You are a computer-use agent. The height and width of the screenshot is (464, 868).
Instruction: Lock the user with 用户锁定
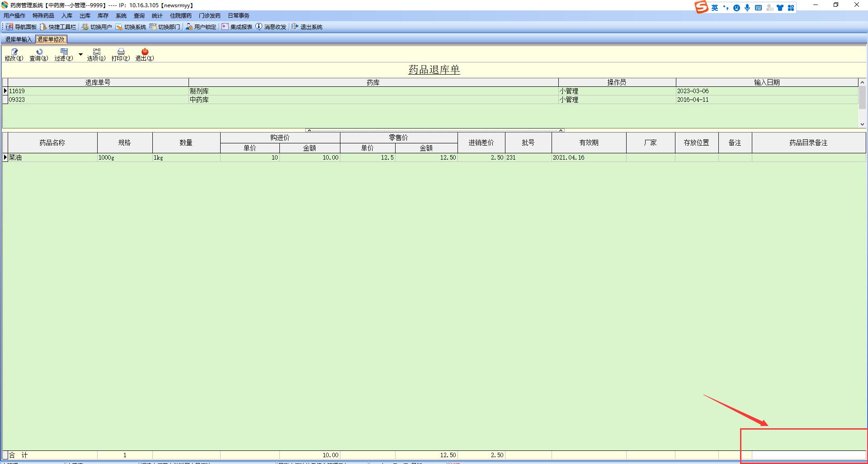(201, 27)
